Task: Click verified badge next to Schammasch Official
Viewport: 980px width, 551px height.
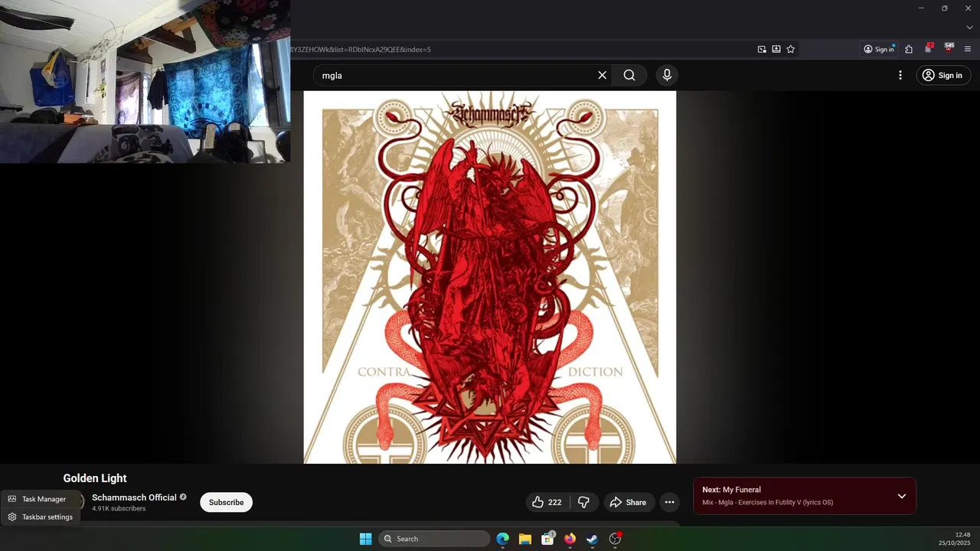Action: [x=183, y=497]
